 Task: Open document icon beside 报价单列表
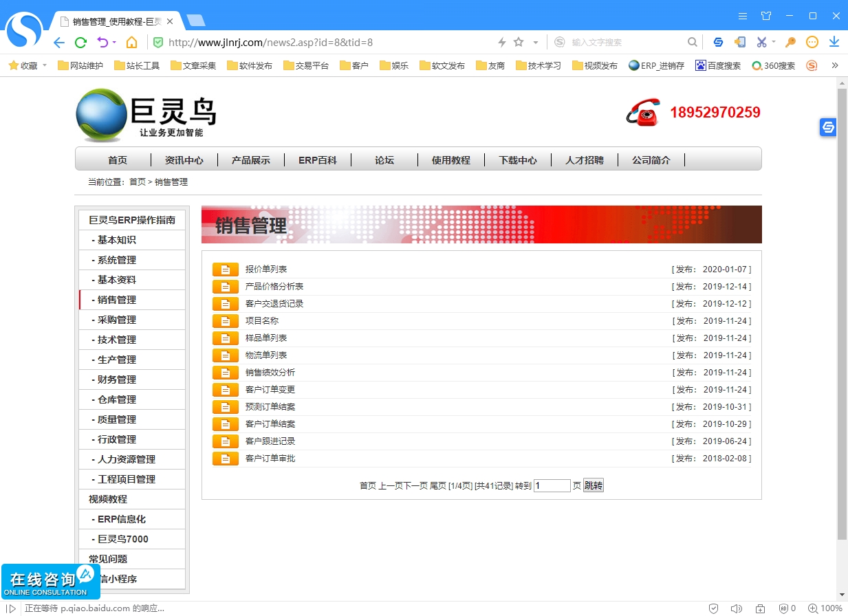point(225,269)
